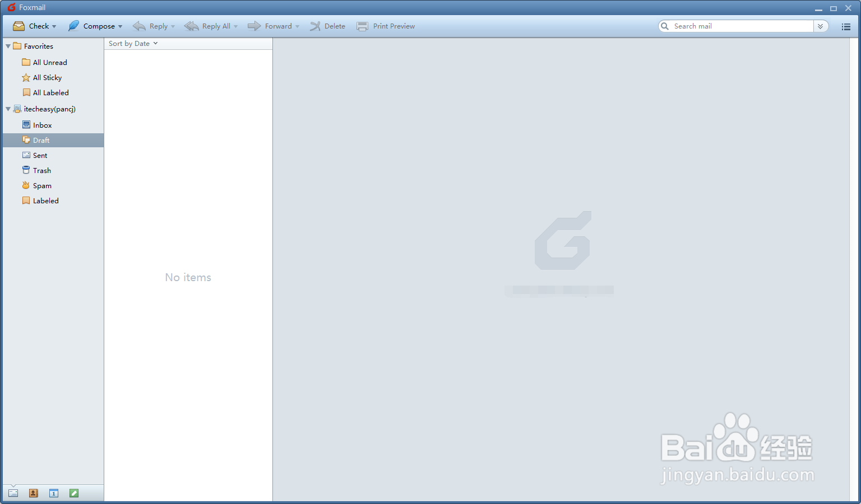The width and height of the screenshot is (861, 504).
Task: Click the Forward arrow icon
Action: (254, 26)
